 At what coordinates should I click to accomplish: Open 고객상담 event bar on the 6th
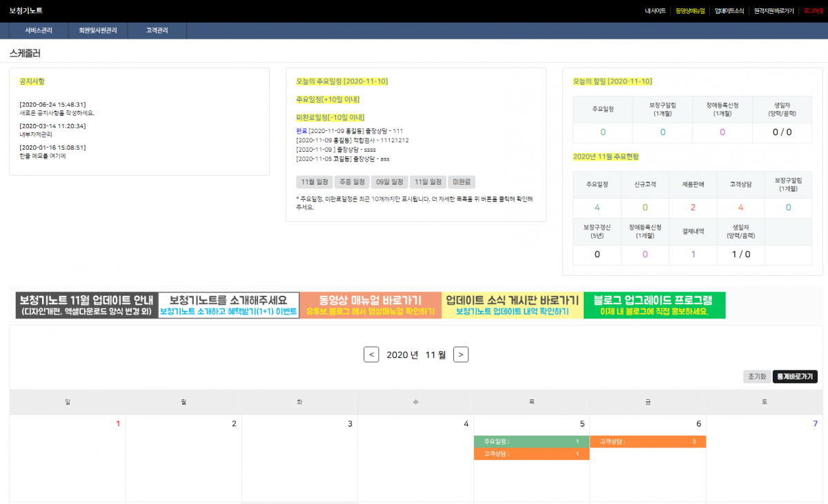coord(647,441)
